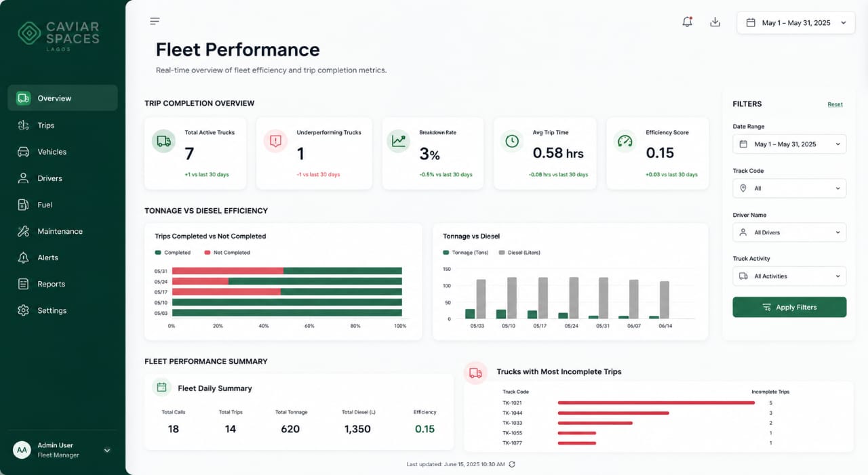Click the Reset filters link

tap(835, 104)
